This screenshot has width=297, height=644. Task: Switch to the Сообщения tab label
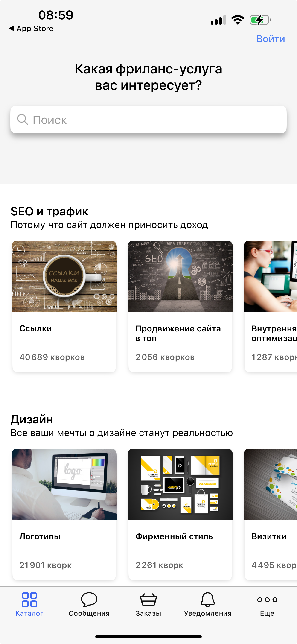89,613
